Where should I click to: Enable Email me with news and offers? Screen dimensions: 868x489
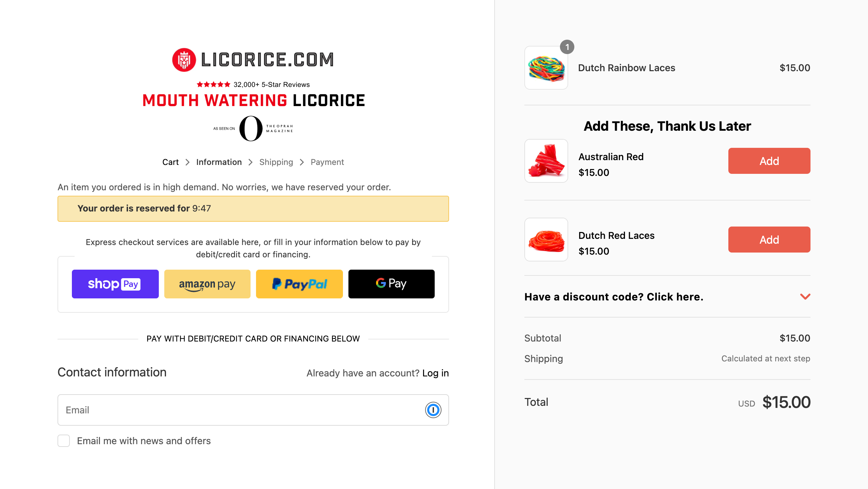[64, 440]
